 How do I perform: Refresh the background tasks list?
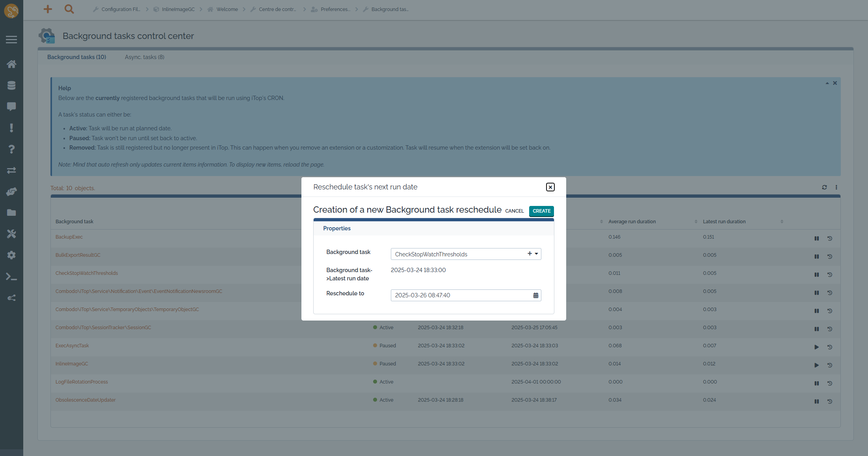pos(824,187)
